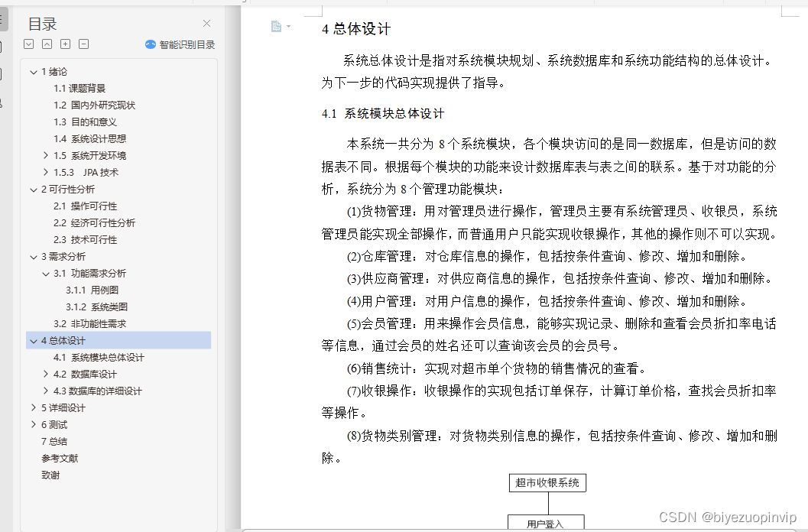
Task: Collapse the 2 可行性分析 chapter
Action: (x=33, y=189)
